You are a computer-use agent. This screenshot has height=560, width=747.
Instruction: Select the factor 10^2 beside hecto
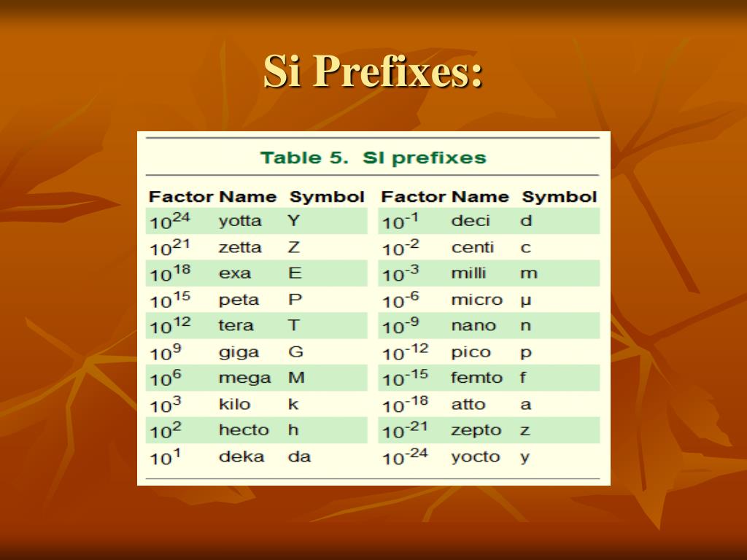[x=166, y=430]
